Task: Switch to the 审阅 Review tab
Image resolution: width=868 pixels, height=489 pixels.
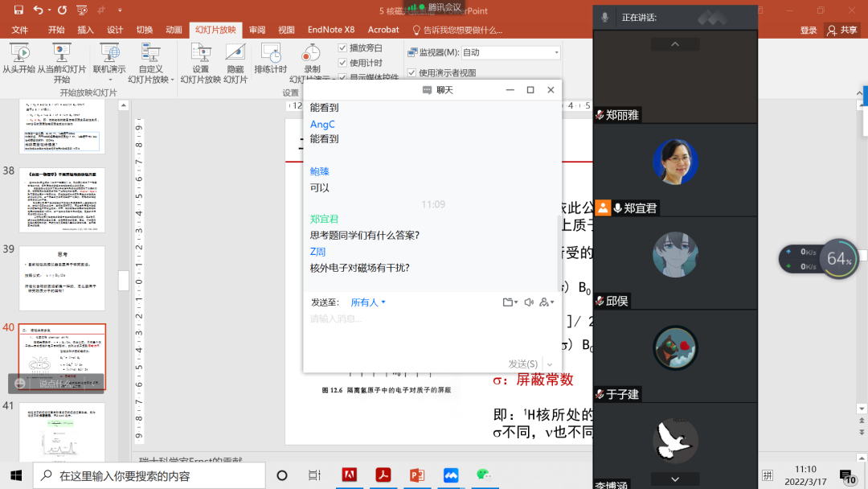Action: 256,29
